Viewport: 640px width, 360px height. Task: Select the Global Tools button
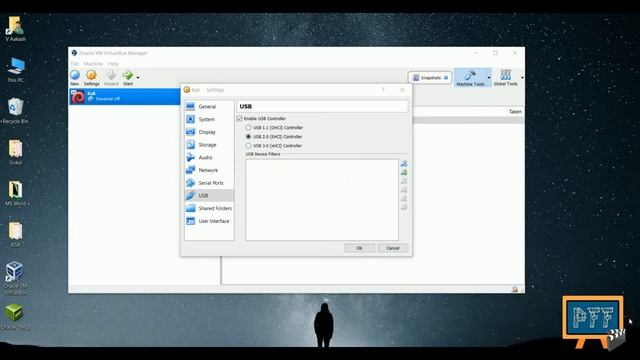tap(505, 78)
